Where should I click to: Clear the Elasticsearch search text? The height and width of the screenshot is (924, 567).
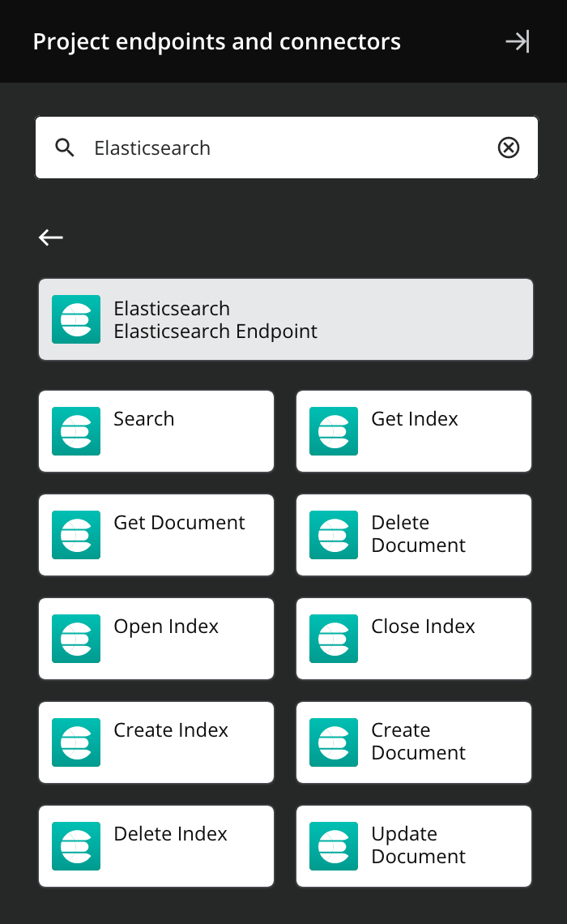coord(509,148)
